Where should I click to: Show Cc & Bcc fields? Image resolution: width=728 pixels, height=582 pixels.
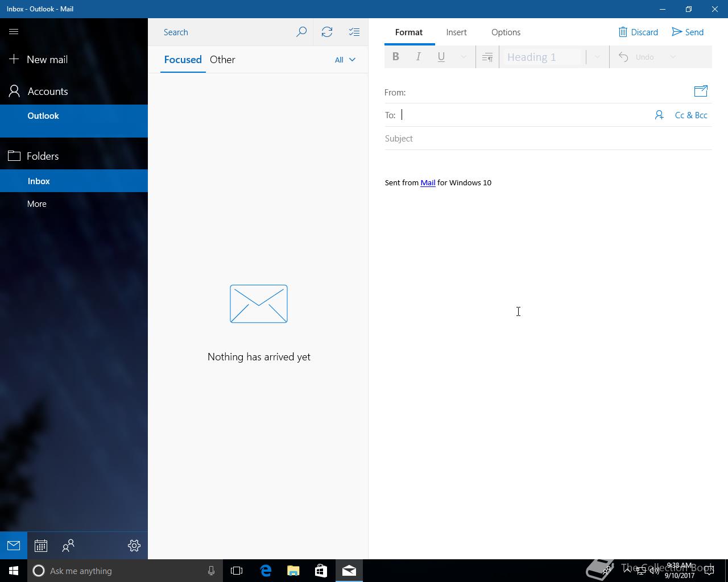pyautogui.click(x=691, y=115)
